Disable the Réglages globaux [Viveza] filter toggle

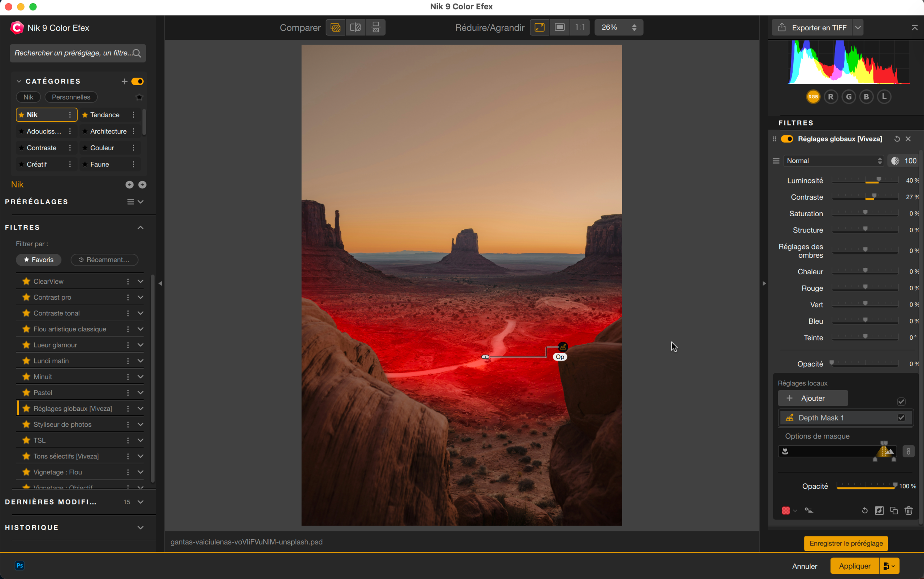pos(787,139)
